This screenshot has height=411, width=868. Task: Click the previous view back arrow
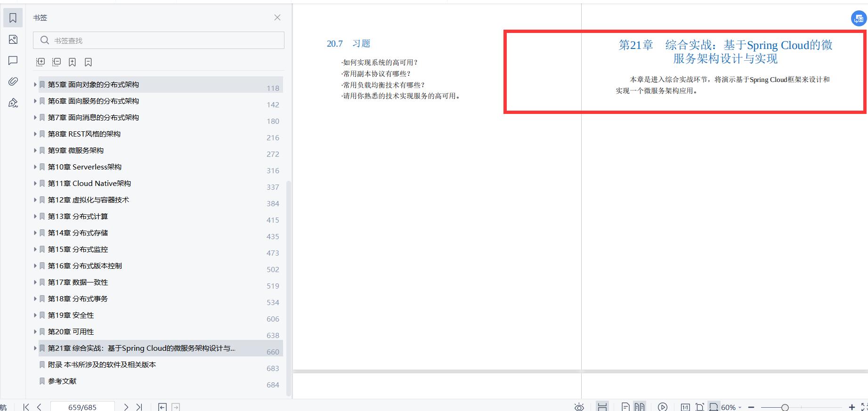[x=162, y=407]
